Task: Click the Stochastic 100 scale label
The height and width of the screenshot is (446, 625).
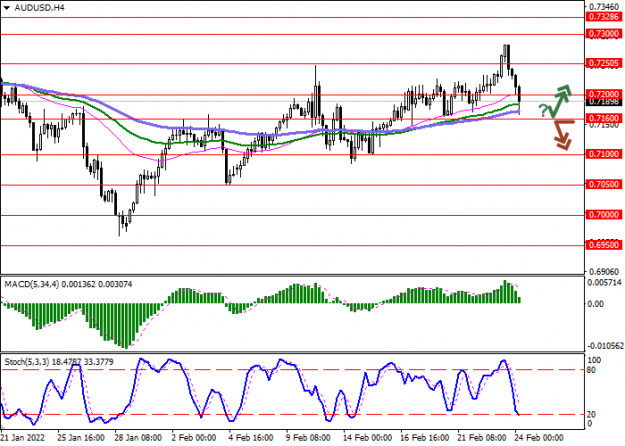Action: click(x=594, y=360)
